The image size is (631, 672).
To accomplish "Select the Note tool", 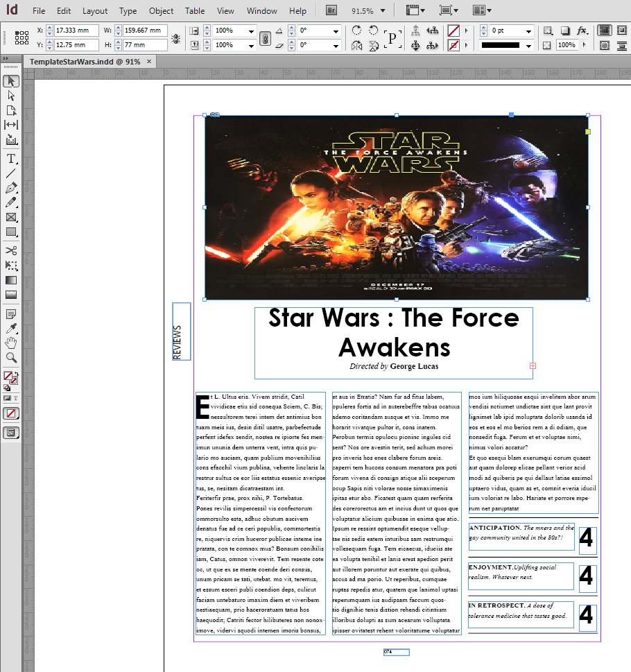I will click(11, 314).
